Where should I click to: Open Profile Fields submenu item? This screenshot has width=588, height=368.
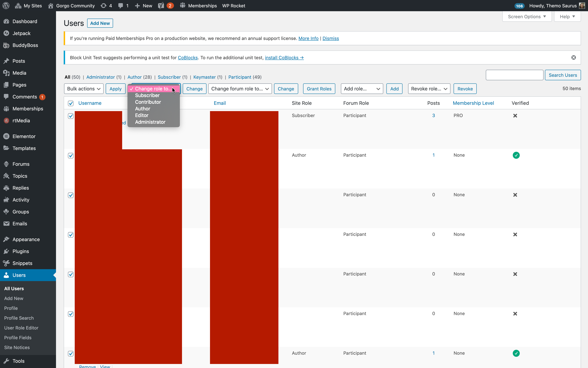(x=18, y=338)
